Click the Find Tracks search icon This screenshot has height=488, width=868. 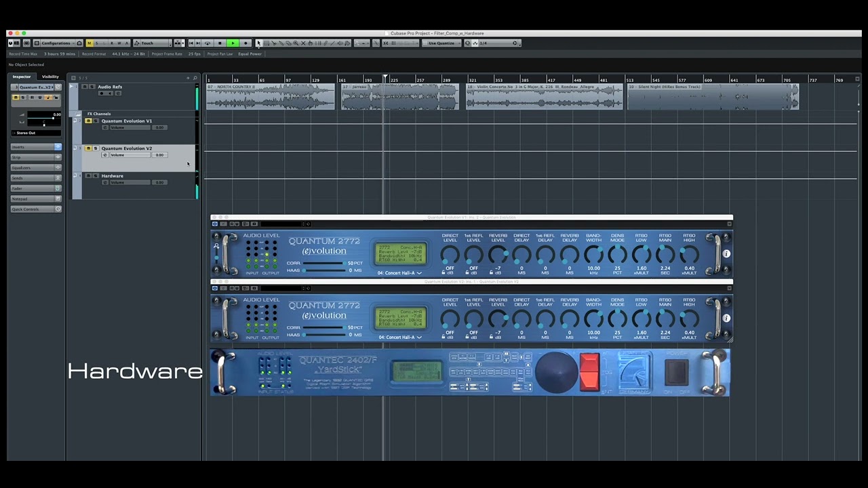click(195, 78)
